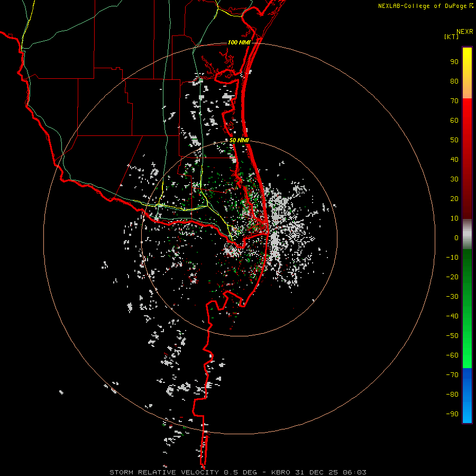The width and height of the screenshot is (476, 476).
Task: Click the -20 knot scale label
Action: pyautogui.click(x=452, y=277)
